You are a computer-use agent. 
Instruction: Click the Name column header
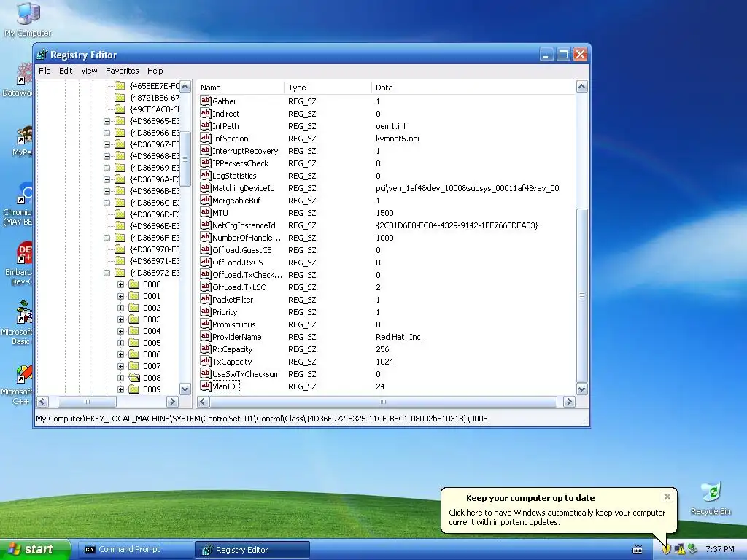coord(240,87)
